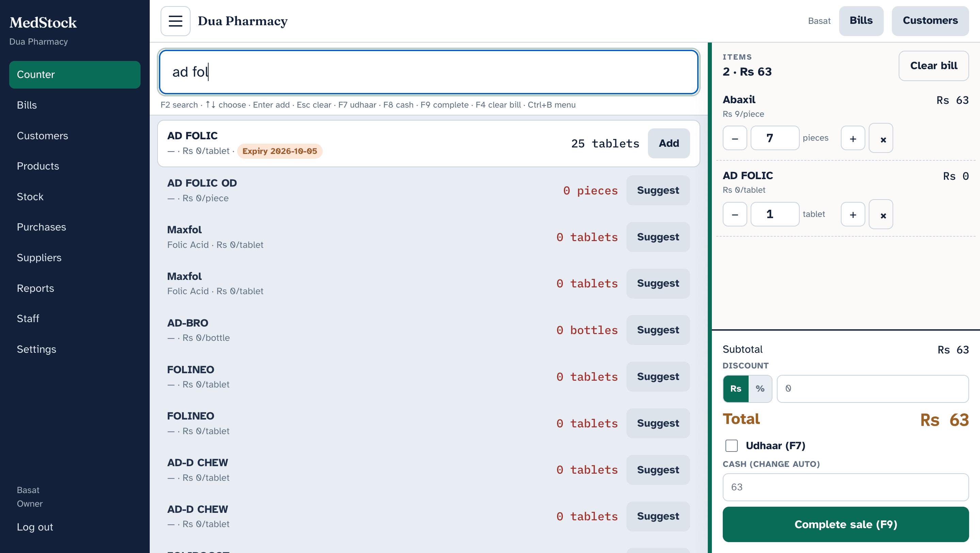Click Basat username in header

tap(819, 21)
